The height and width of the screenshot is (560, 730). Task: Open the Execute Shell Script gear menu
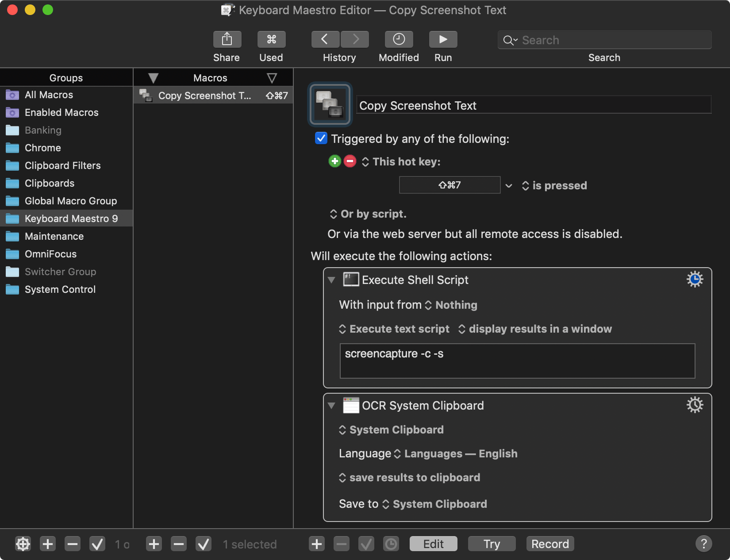[695, 279]
